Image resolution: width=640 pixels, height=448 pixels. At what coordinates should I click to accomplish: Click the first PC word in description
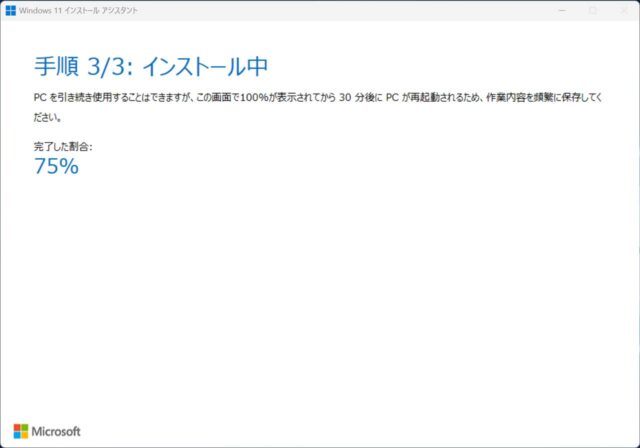tap(41, 98)
